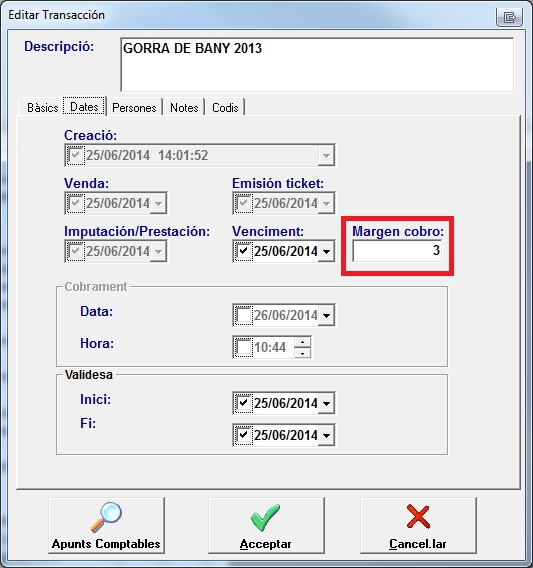Viewport: 533px width, 568px height.
Task: Enable the Cobrament Data checkbox
Action: [243, 315]
